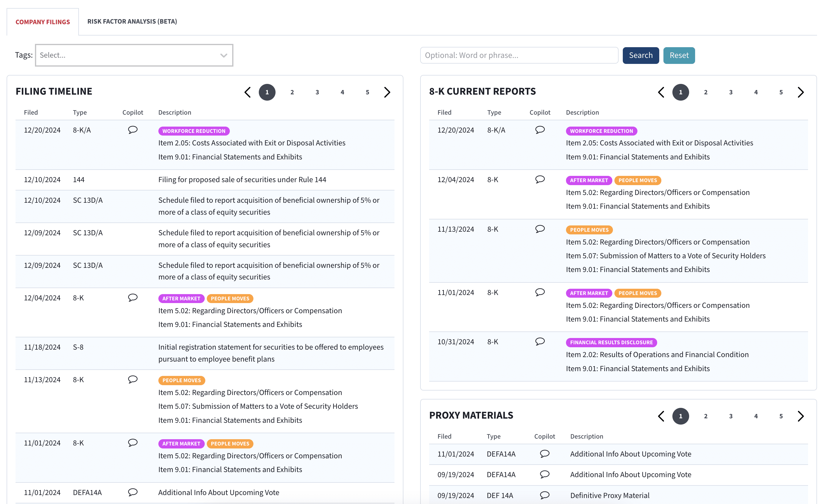826x504 pixels.
Task: Go to next page of Filing Timeline
Action: click(387, 92)
